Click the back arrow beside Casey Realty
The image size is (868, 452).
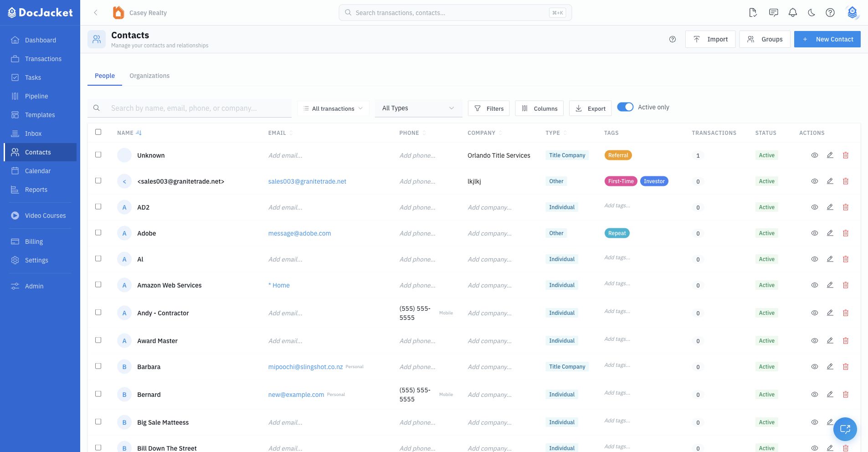click(96, 13)
